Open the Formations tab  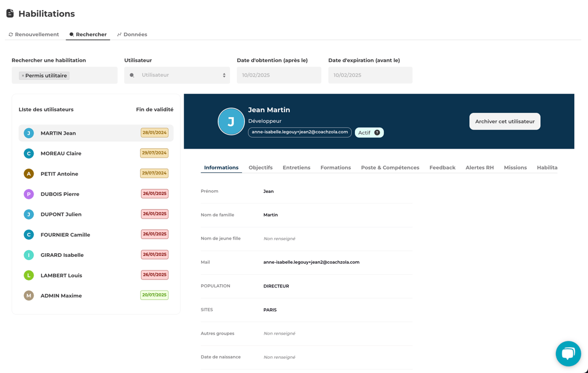[x=335, y=168]
